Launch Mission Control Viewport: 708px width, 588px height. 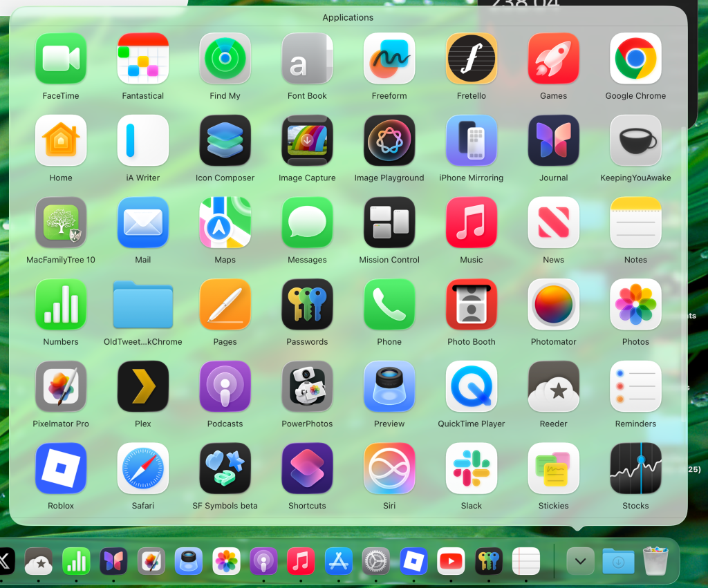click(x=389, y=222)
